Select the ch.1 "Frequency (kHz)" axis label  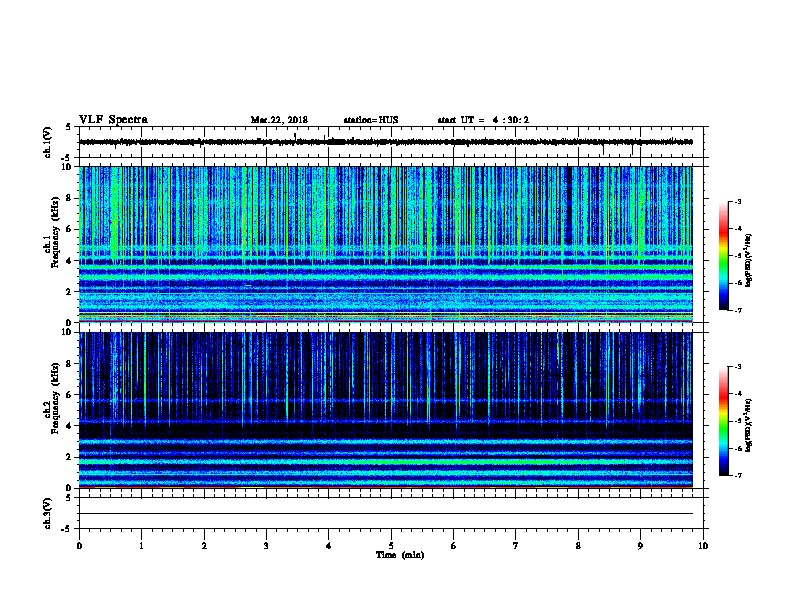click(55, 233)
